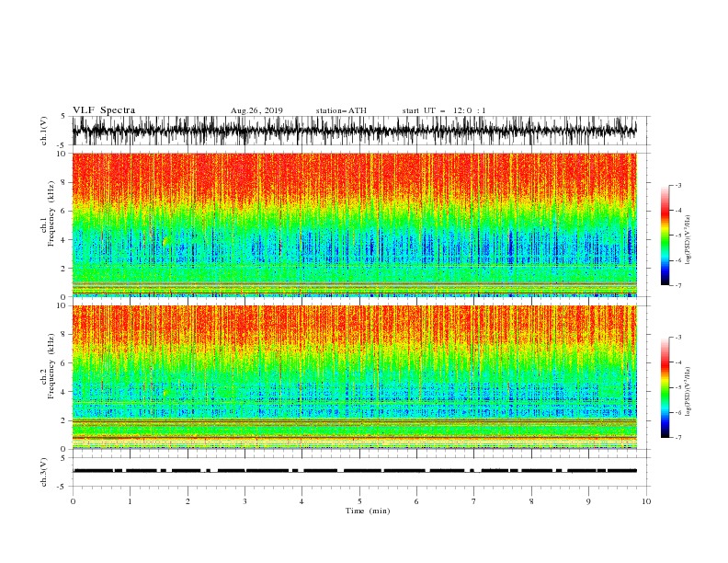This screenshot has width=728, height=563.
Task: Click the lower PSD color scale bar
Action: (x=665, y=387)
